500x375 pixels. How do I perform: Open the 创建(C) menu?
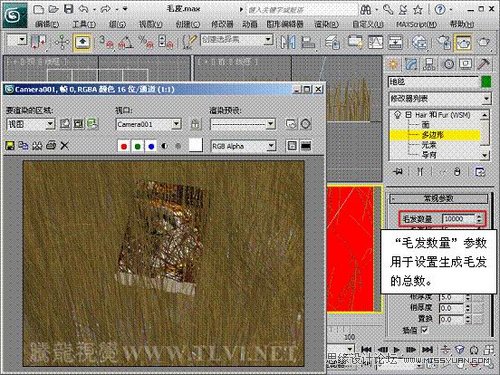pyautogui.click(x=188, y=24)
